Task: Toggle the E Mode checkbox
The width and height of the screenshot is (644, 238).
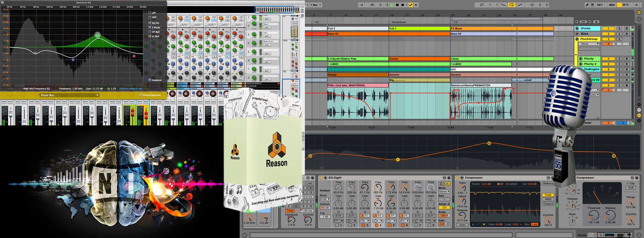Action: coord(150,27)
